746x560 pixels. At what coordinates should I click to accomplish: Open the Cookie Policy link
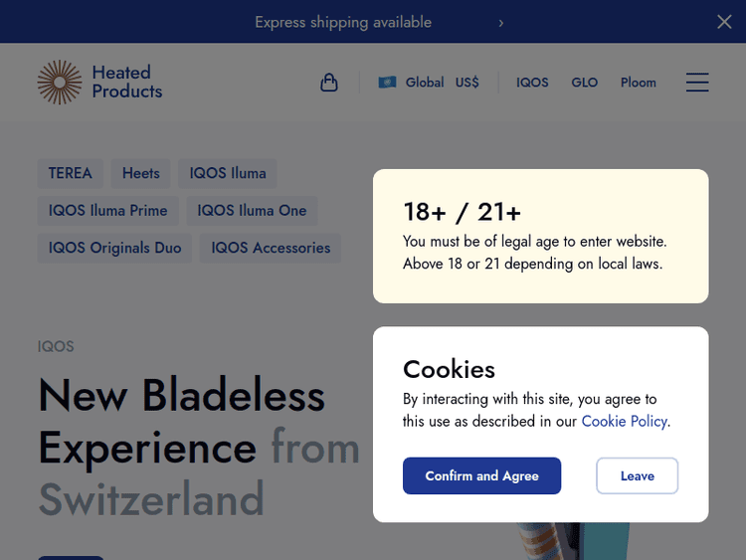624,421
